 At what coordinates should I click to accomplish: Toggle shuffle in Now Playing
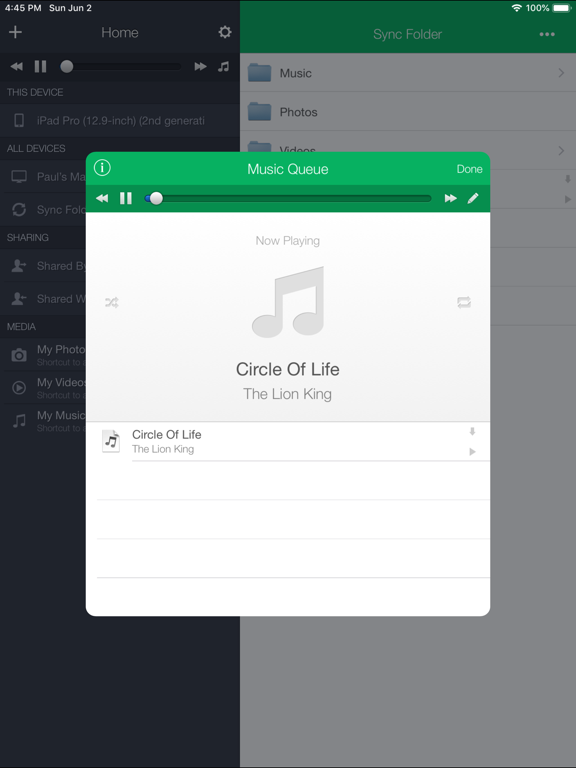click(x=112, y=303)
